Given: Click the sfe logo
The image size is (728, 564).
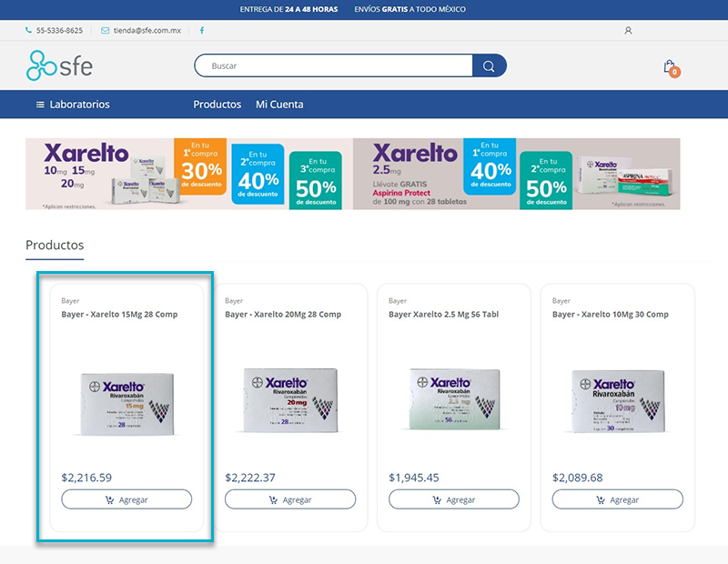Looking at the screenshot, I should (x=59, y=65).
